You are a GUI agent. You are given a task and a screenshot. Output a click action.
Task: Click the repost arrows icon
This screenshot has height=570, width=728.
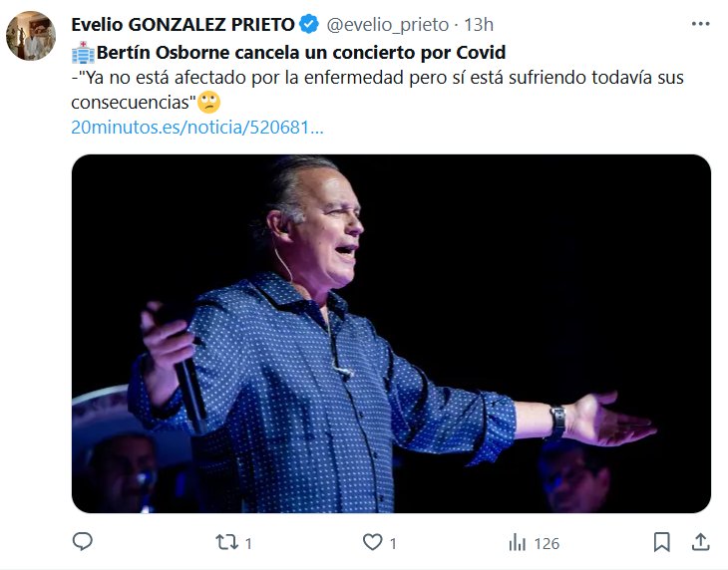coord(227,542)
